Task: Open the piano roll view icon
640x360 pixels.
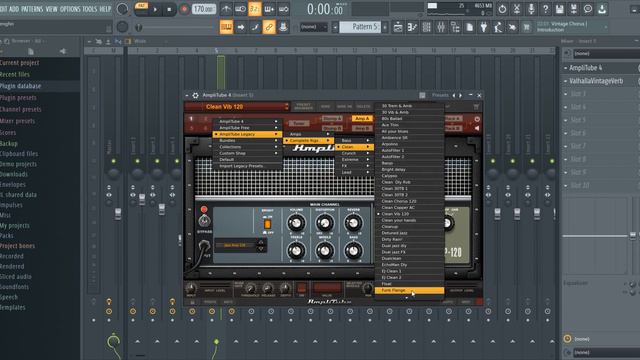Action: tap(412, 27)
